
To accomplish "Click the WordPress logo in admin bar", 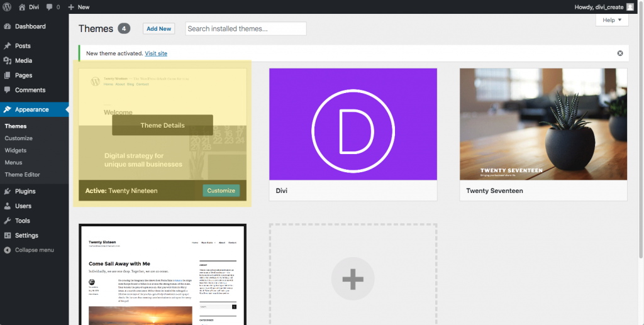I will [x=7, y=7].
